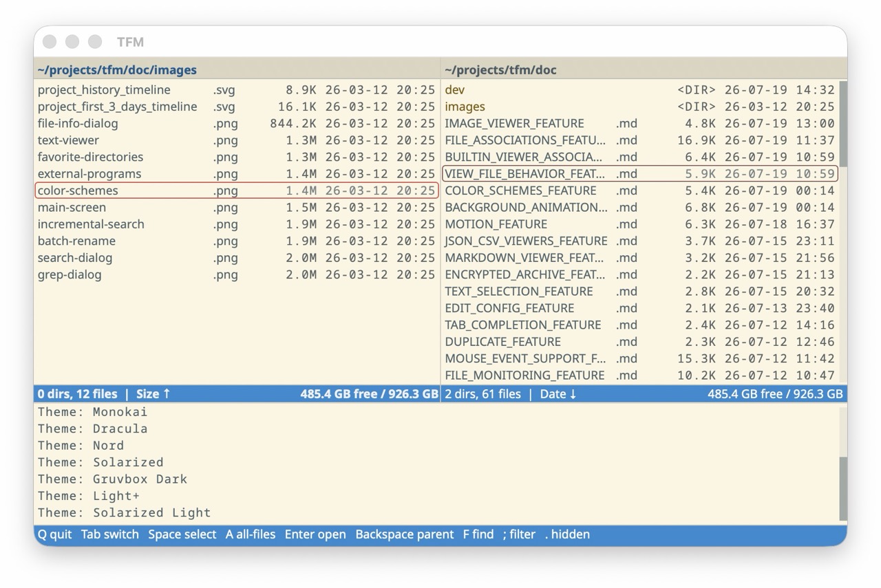The width and height of the screenshot is (881, 588).
Task: Click the Size ↑ sort indicator
Action: point(153,394)
